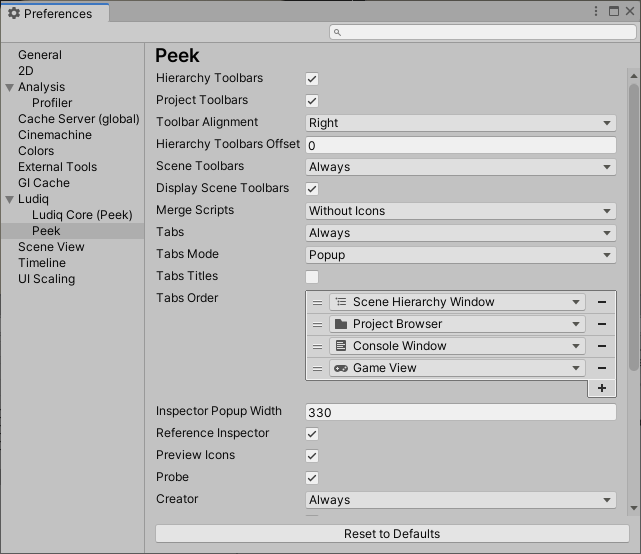Select 2D preferences category
The width and height of the screenshot is (641, 554).
26,71
